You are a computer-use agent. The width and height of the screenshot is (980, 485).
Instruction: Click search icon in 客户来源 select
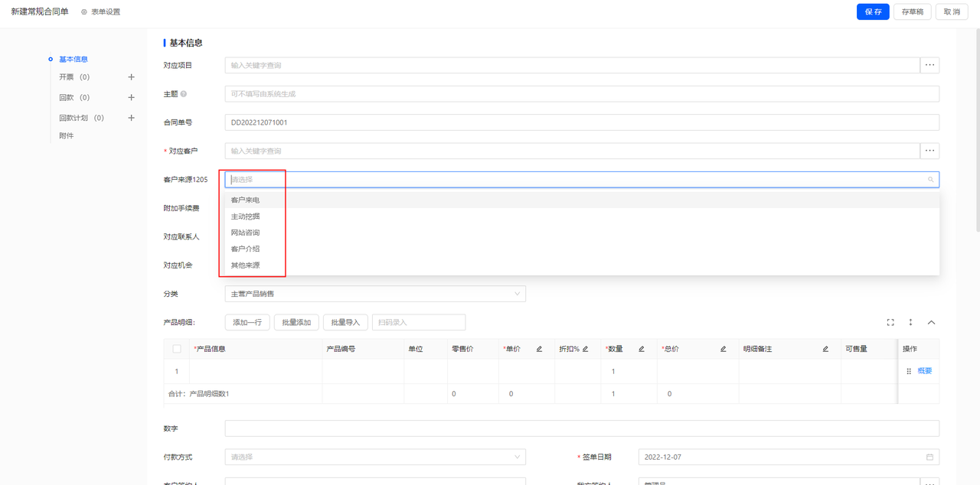coord(931,180)
